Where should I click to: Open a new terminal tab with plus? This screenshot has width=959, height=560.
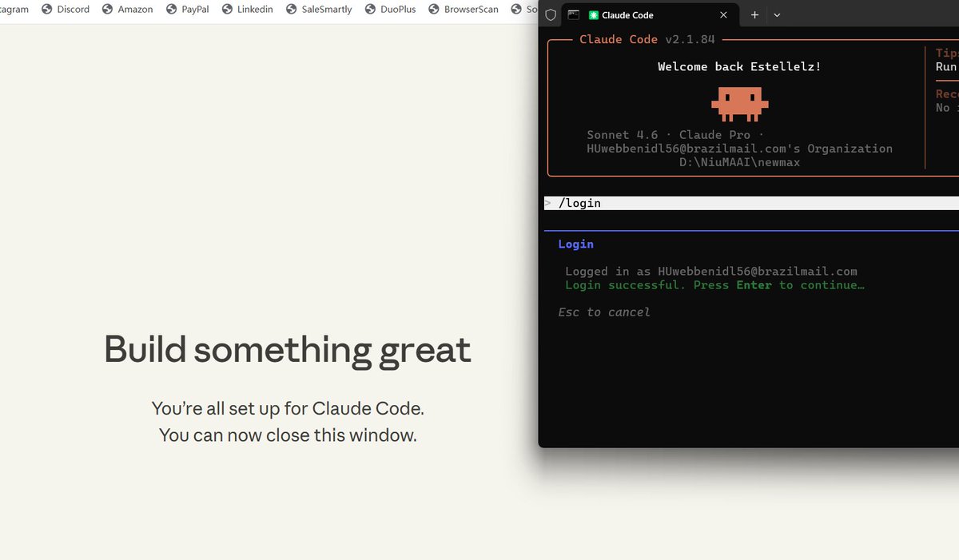[754, 15]
